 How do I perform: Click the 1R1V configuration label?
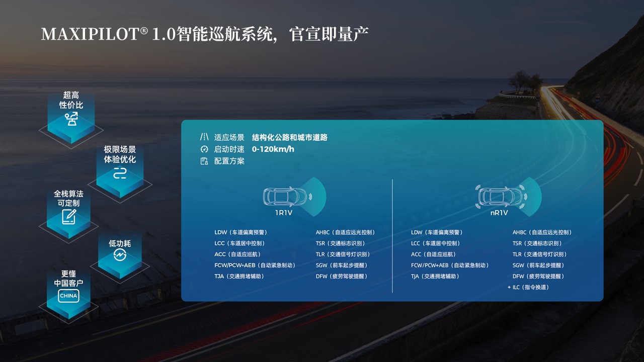pos(284,213)
